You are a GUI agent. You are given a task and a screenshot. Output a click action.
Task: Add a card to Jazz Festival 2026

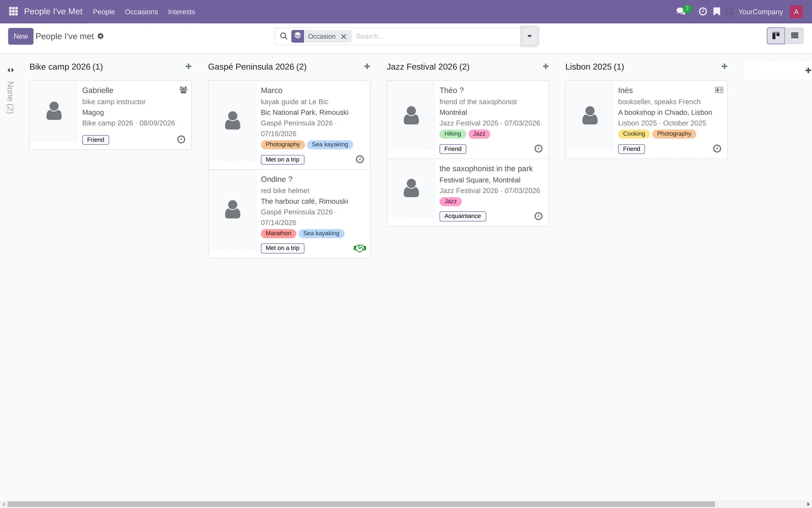coord(546,67)
